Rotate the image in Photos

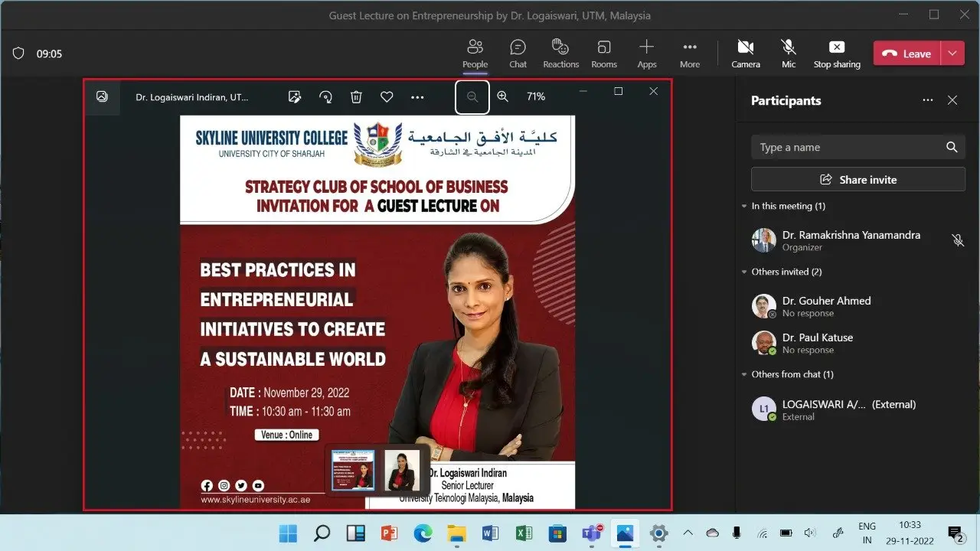tap(325, 96)
